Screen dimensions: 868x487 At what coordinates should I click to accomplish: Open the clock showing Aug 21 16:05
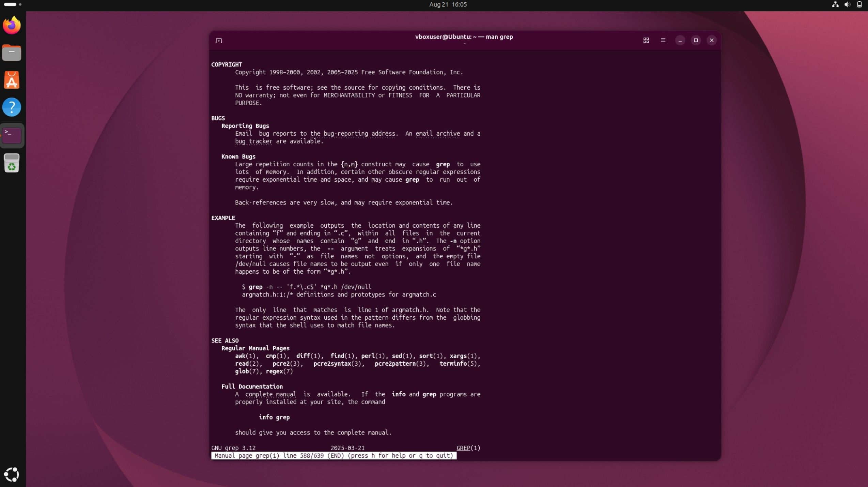click(448, 4)
